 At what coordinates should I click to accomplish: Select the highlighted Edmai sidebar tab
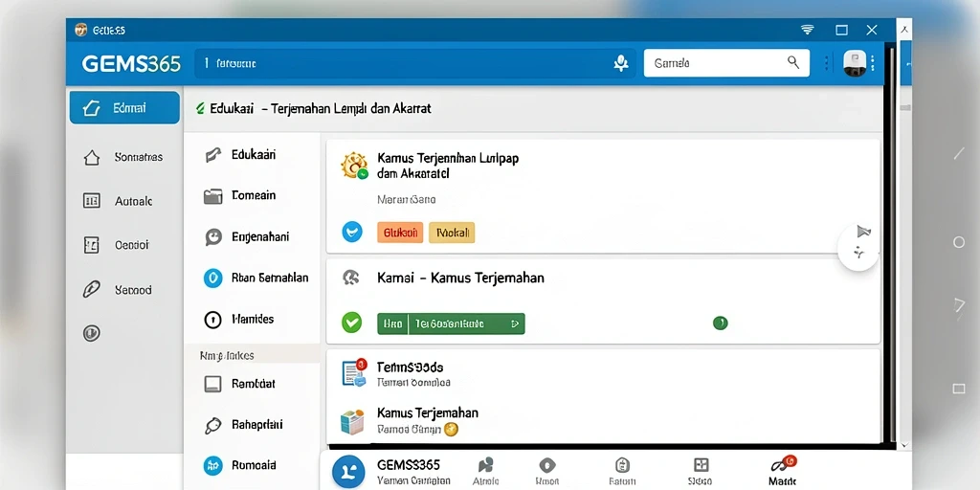[124, 107]
